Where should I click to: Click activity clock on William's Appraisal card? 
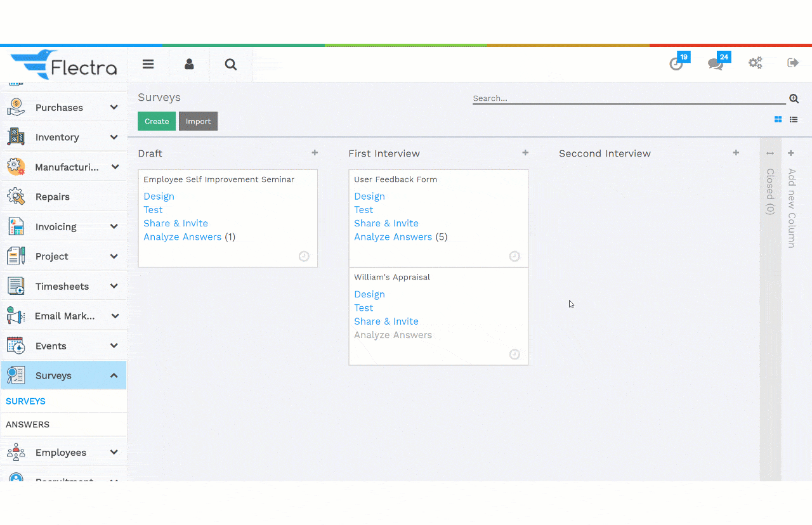coord(514,354)
